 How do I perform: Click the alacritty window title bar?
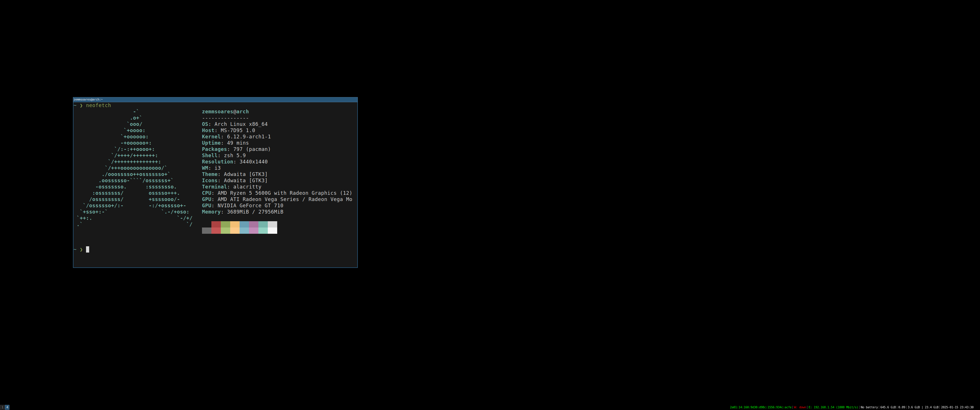pos(215,99)
